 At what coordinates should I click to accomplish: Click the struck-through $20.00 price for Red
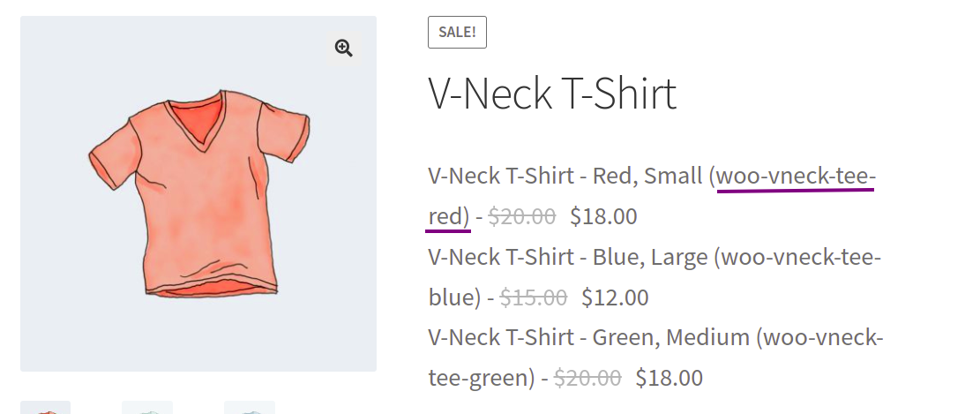tap(522, 216)
